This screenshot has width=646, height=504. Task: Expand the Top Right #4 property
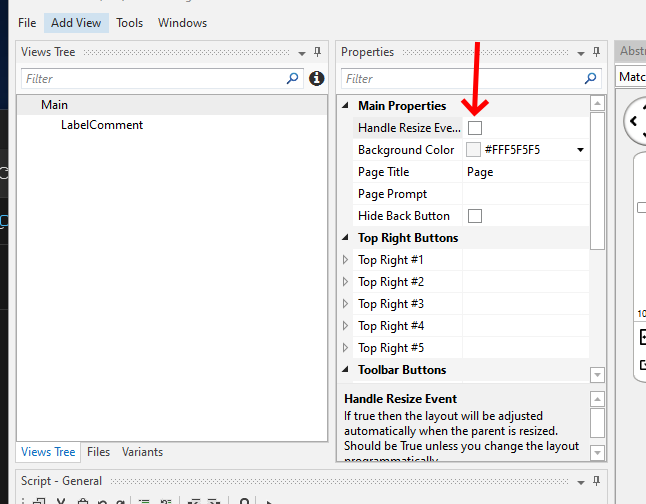pyautogui.click(x=345, y=326)
